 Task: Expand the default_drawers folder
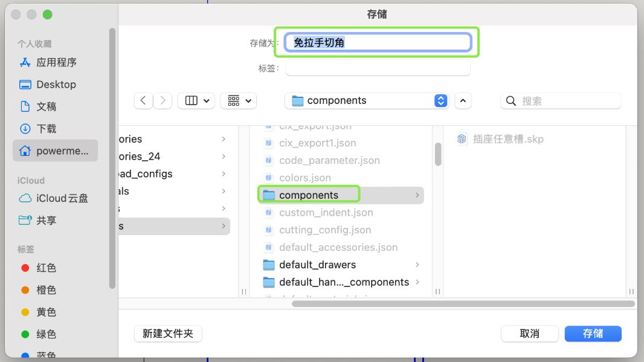[417, 265]
